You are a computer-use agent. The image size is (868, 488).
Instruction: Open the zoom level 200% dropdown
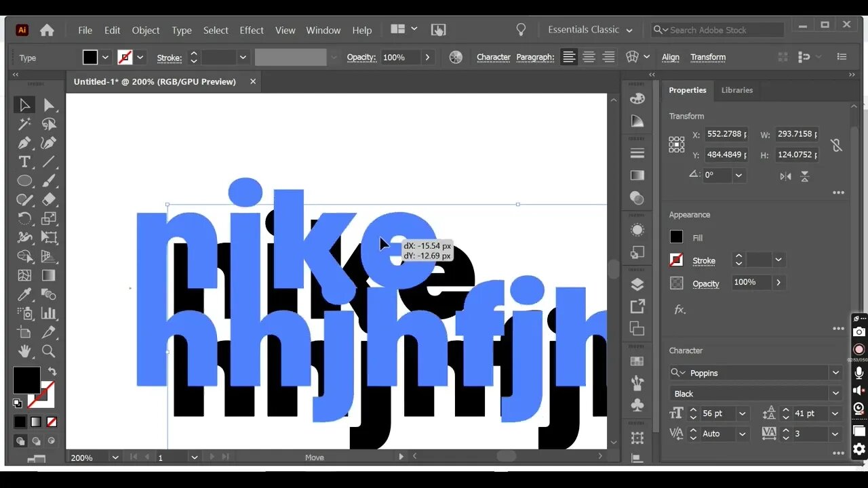click(115, 457)
